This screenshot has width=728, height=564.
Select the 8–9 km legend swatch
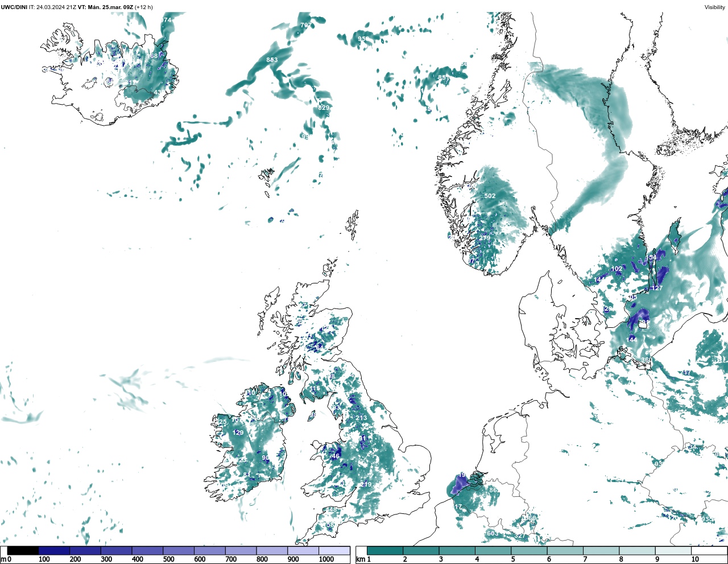pyautogui.click(x=637, y=550)
